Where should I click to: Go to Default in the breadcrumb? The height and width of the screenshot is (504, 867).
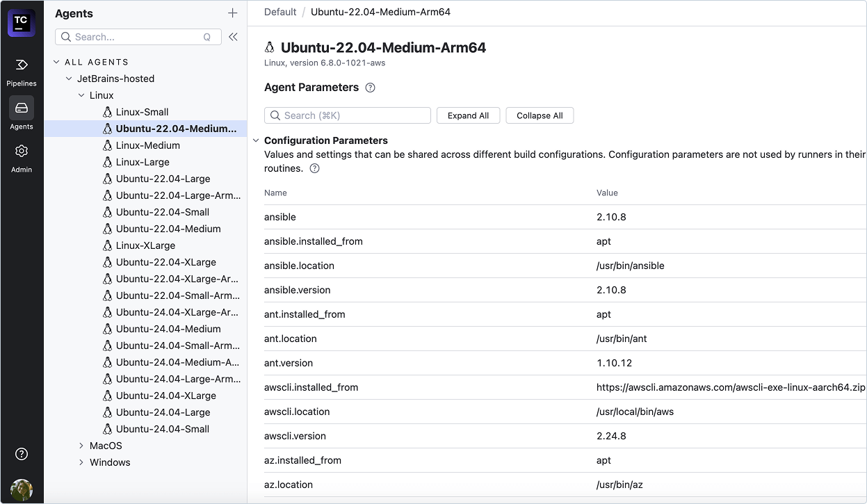tap(280, 12)
